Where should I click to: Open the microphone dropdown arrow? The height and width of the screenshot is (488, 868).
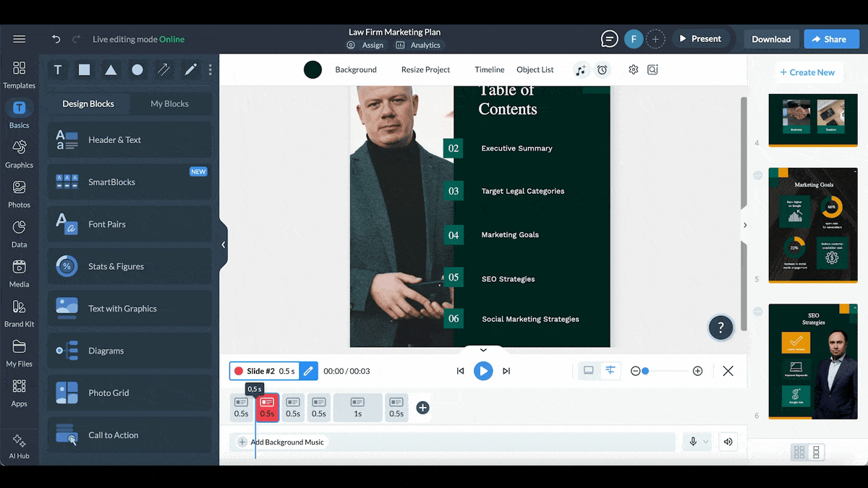[x=706, y=442]
